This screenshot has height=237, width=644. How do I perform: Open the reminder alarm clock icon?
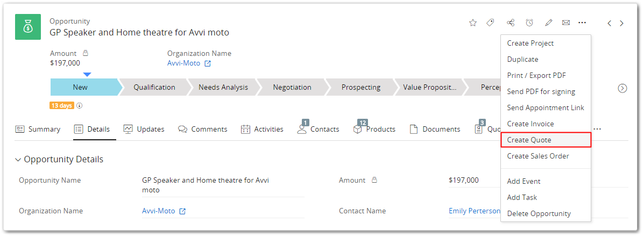pyautogui.click(x=529, y=23)
